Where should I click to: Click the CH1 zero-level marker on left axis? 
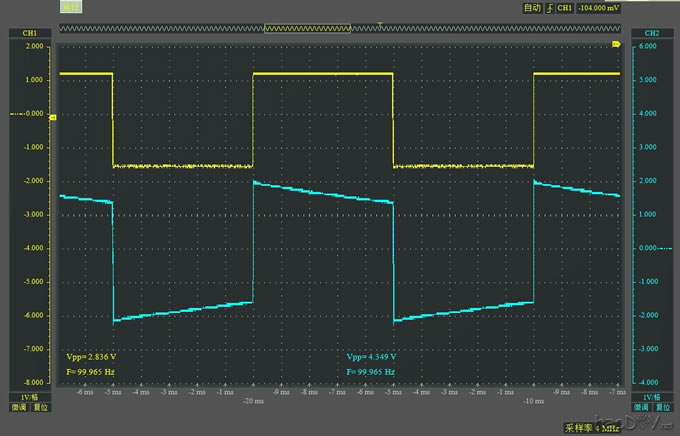[52, 116]
